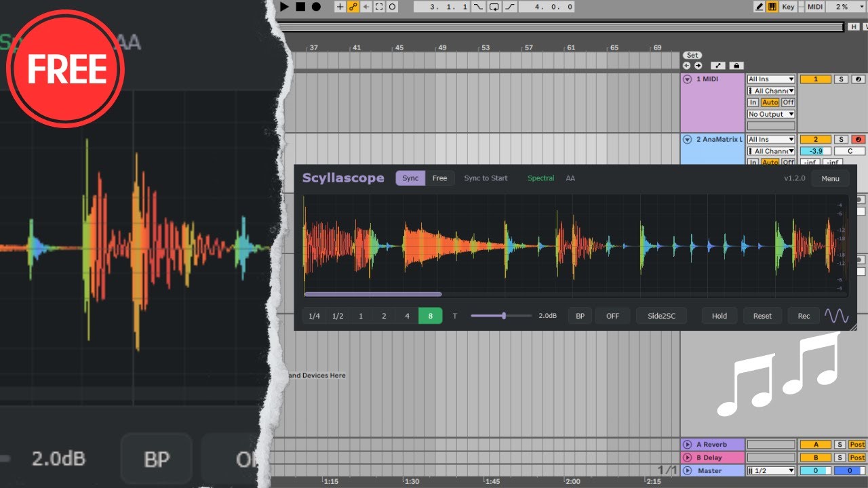
Task: Fold the 2 AnaMatrix track
Action: (687, 140)
